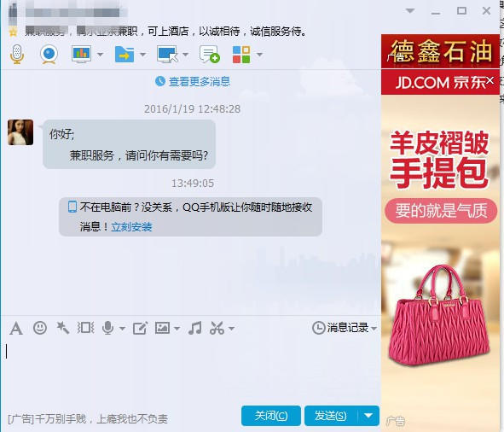This screenshot has height=432, width=504.
Task: Create a discussion group with chat-plus icon
Action: [209, 54]
